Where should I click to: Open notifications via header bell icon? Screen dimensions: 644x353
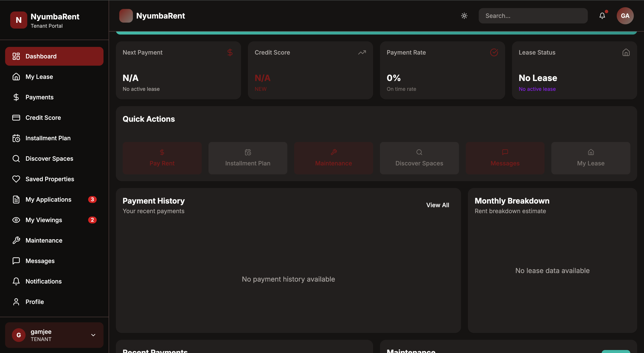point(602,16)
